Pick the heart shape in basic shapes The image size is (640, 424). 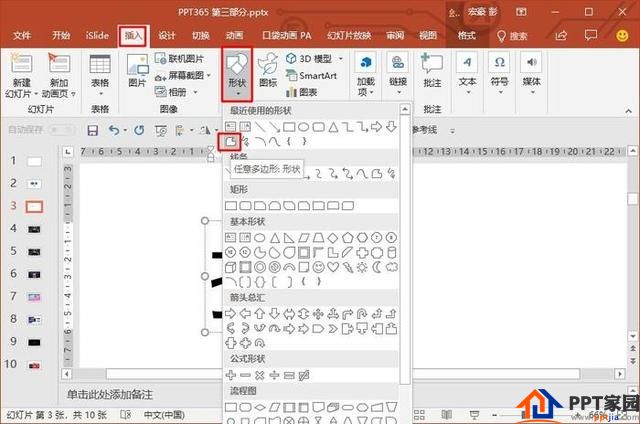(333, 267)
